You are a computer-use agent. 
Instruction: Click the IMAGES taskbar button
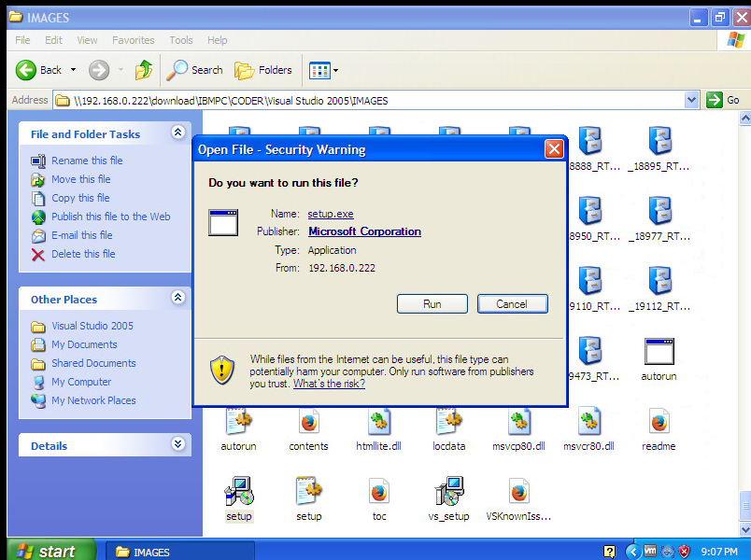pyautogui.click(x=179, y=552)
